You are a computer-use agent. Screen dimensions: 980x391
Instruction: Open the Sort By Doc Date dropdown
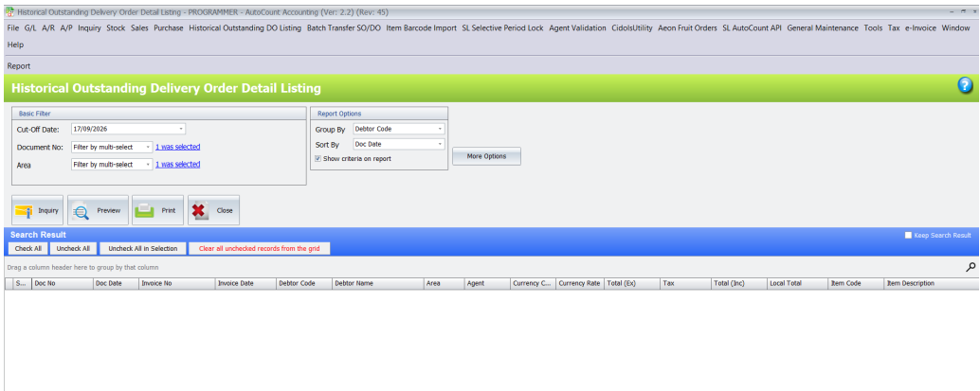[x=440, y=144]
